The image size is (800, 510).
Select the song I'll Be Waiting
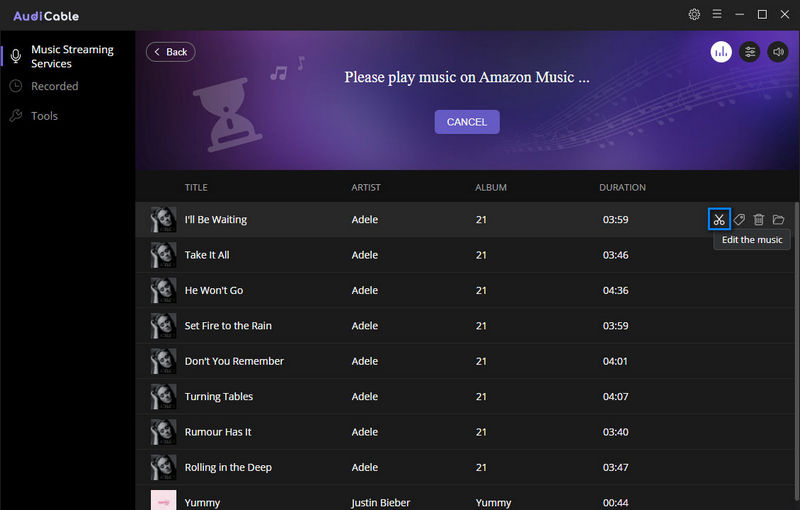pos(216,219)
